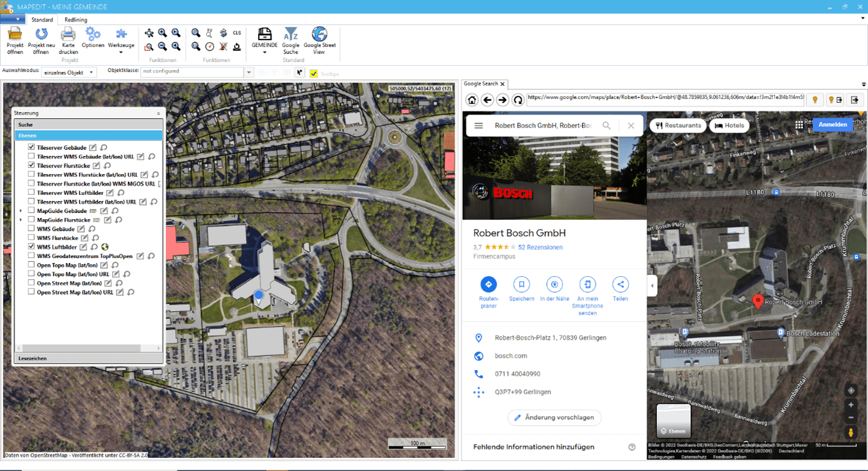Click the Anmelden sign-in button
The width and height of the screenshot is (868, 471).
(x=832, y=125)
